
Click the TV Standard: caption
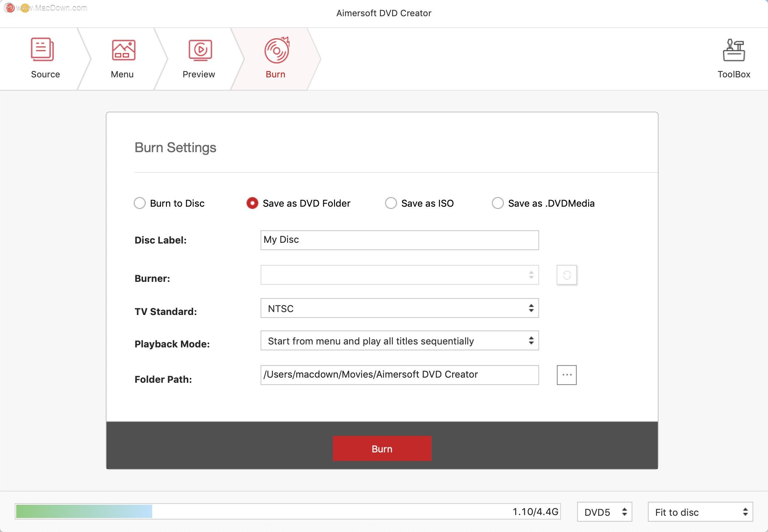[x=166, y=312]
